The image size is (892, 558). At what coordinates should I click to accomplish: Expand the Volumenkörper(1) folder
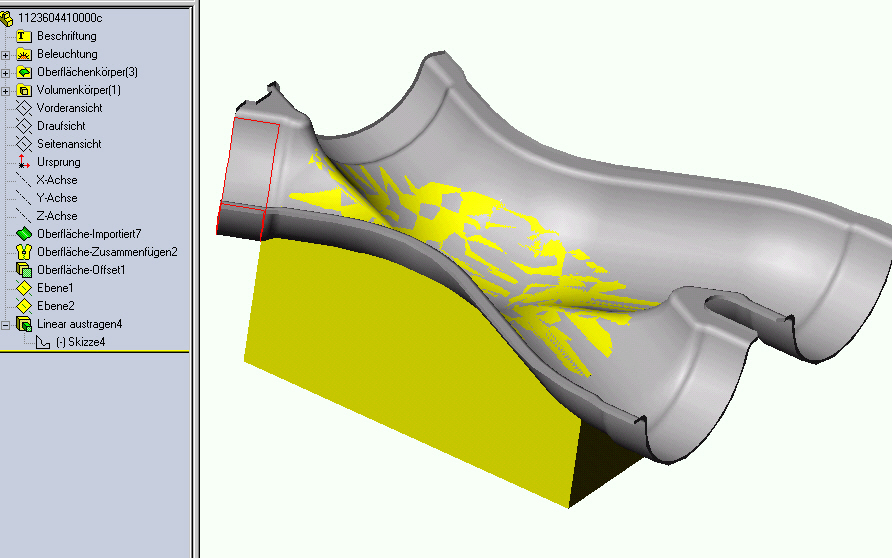point(6,91)
